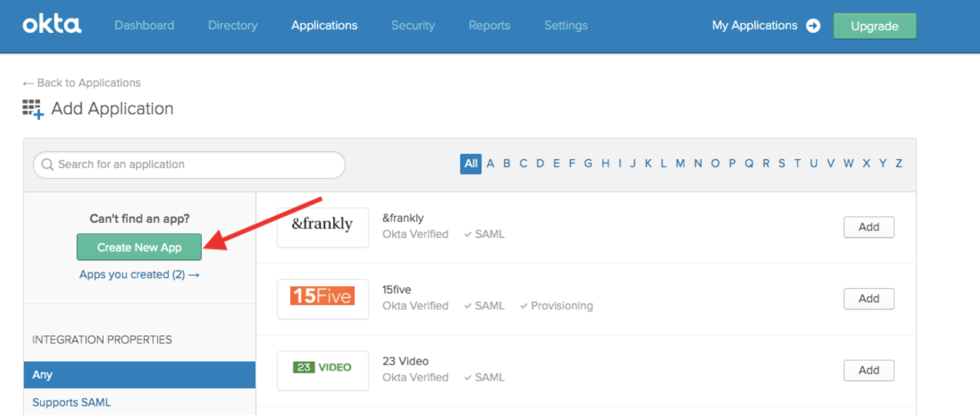Filter apps by letter M
The width and height of the screenshot is (980, 415).
coord(680,164)
